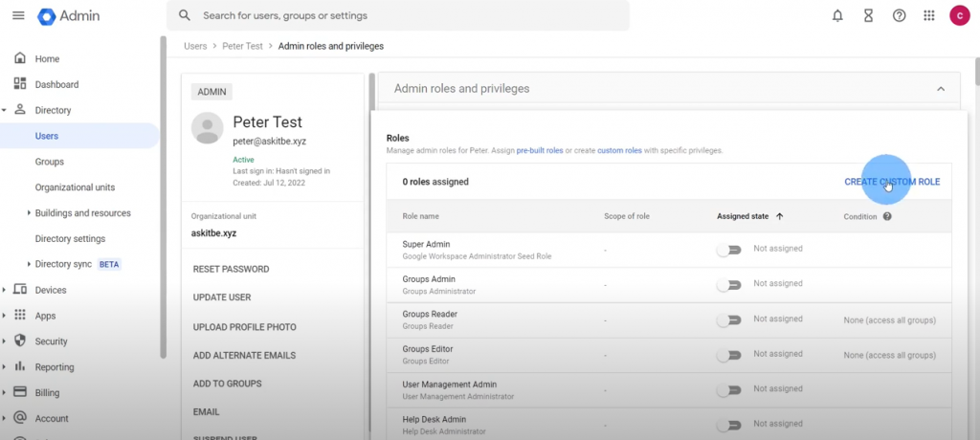
Task: Click the Dashboard icon in sidebar
Action: [20, 84]
